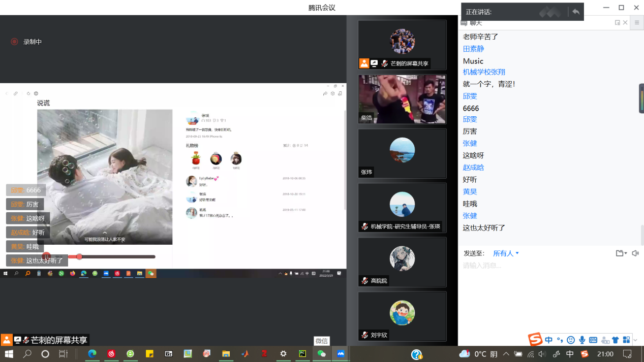Viewport: 644px width, 362px height.
Task: Activate Sogou voice input microphone
Action: (x=582, y=340)
